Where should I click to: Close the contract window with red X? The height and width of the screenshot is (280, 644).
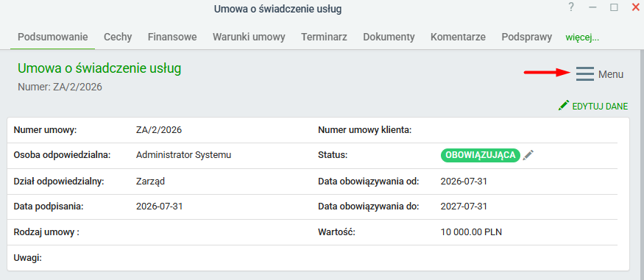click(635, 7)
